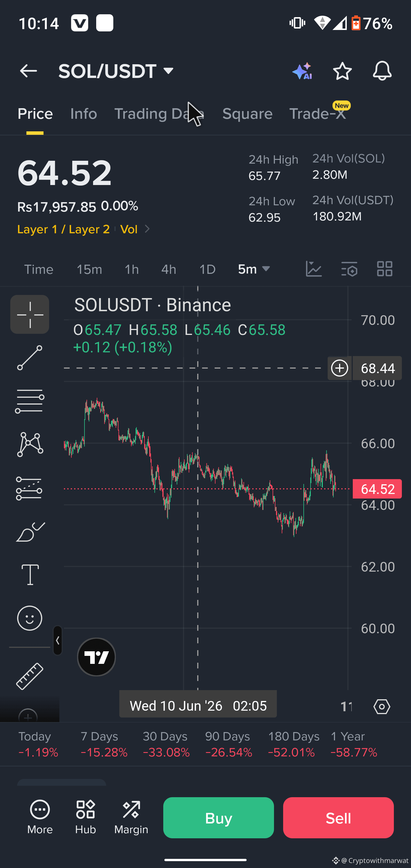411x868 pixels.
Task: Click the Rs17,957.85 converted price
Action: tap(57, 207)
